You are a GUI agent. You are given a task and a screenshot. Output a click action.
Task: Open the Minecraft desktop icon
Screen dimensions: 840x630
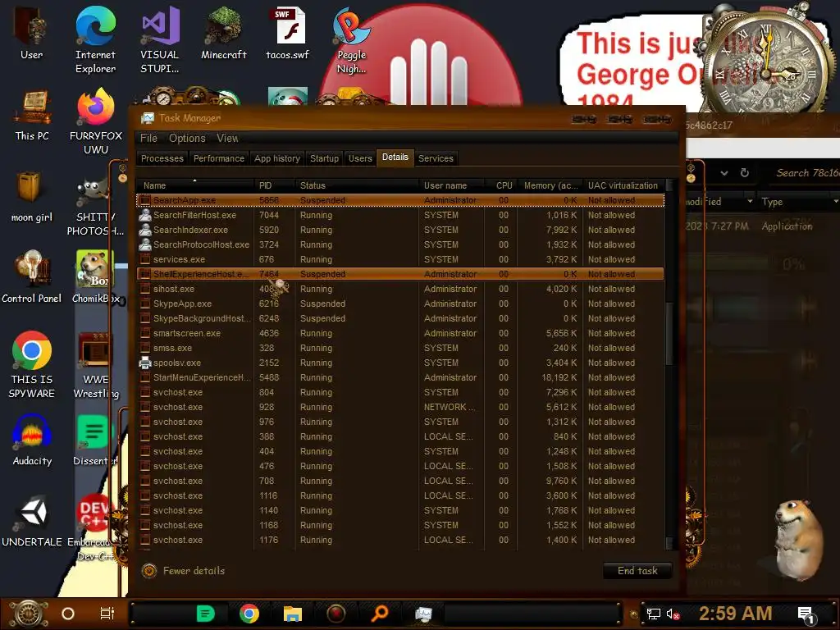tap(223, 33)
